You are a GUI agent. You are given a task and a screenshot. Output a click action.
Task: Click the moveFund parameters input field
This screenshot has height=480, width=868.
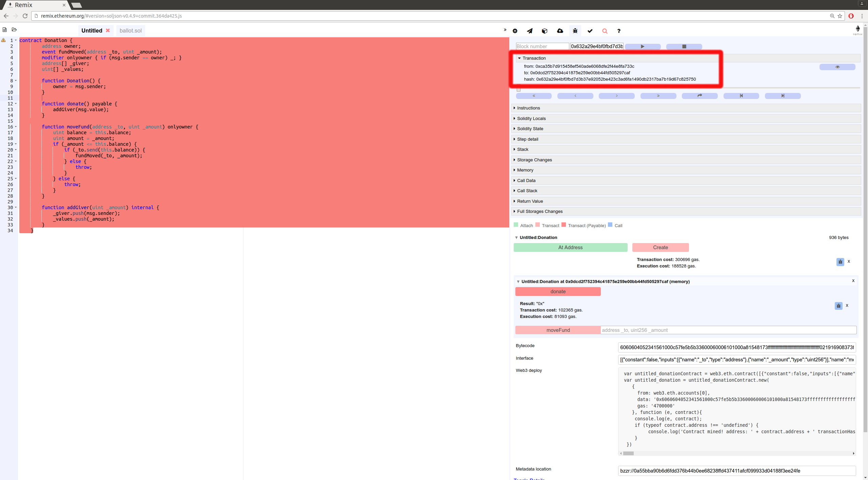pos(728,330)
